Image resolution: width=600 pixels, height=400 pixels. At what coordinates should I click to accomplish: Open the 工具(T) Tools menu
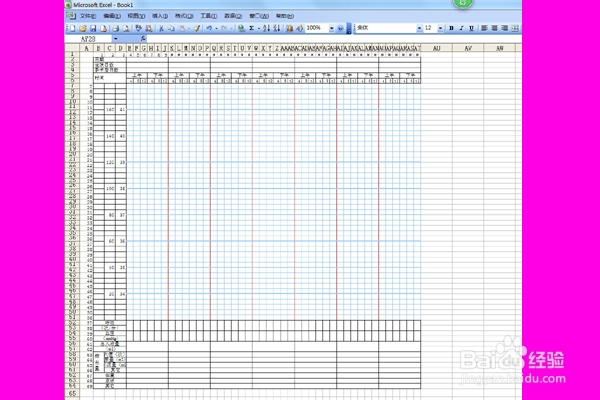click(209, 16)
